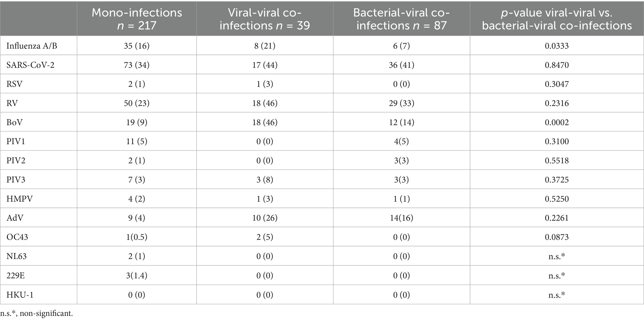This screenshot has width=644, height=321.
Task: Select the SARS-CoV-2 row label
Action: (30, 65)
